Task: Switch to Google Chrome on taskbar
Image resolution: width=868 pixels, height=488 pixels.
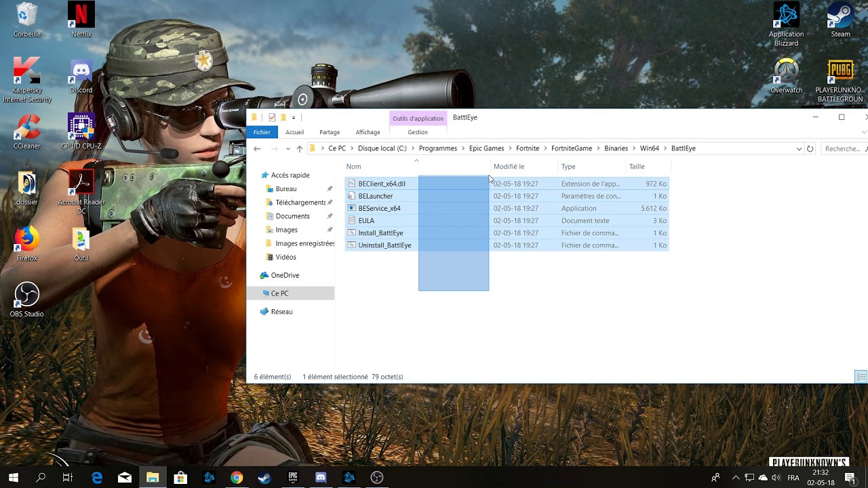Action: point(236,478)
